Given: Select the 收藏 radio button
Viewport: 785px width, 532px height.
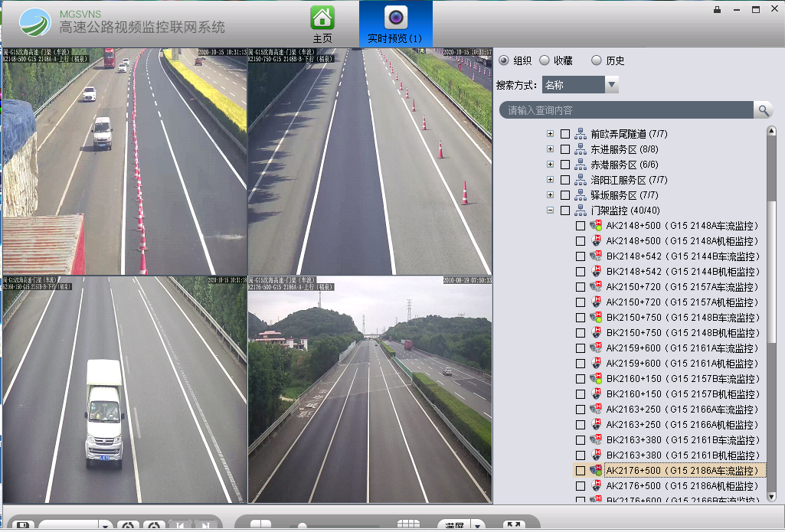Looking at the screenshot, I should click(x=544, y=60).
